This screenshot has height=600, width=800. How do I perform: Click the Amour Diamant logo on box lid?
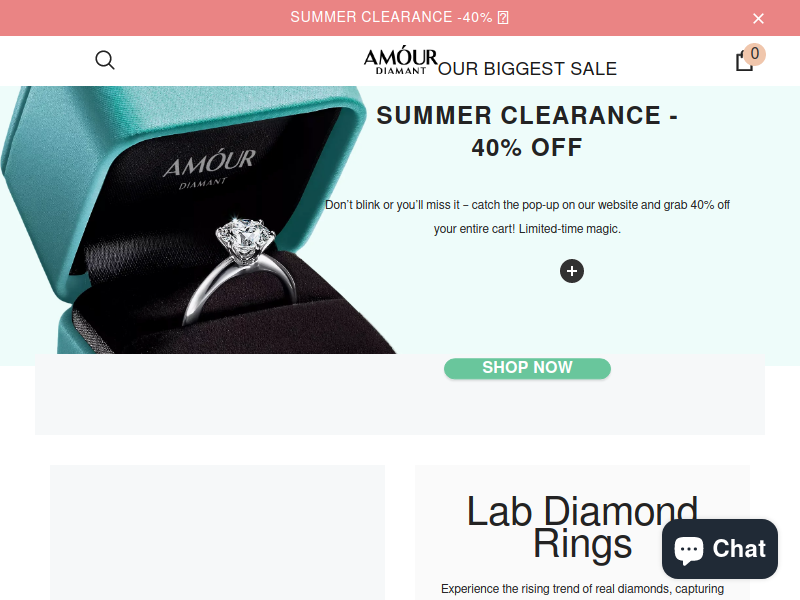coord(208,168)
